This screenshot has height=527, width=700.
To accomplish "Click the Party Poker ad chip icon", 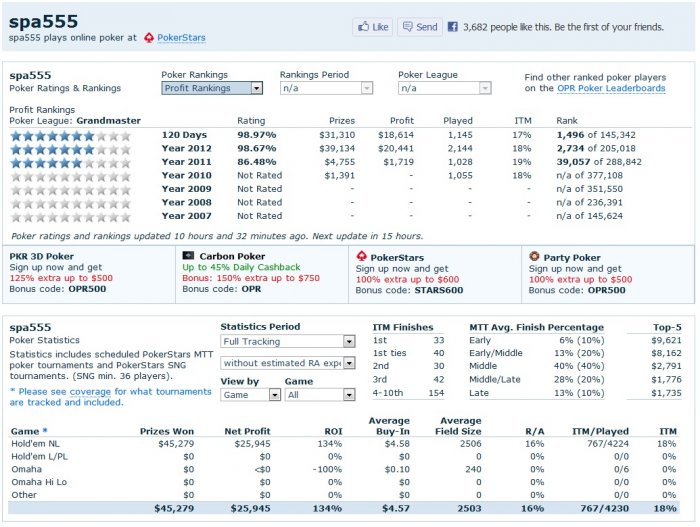I will pos(534,256).
